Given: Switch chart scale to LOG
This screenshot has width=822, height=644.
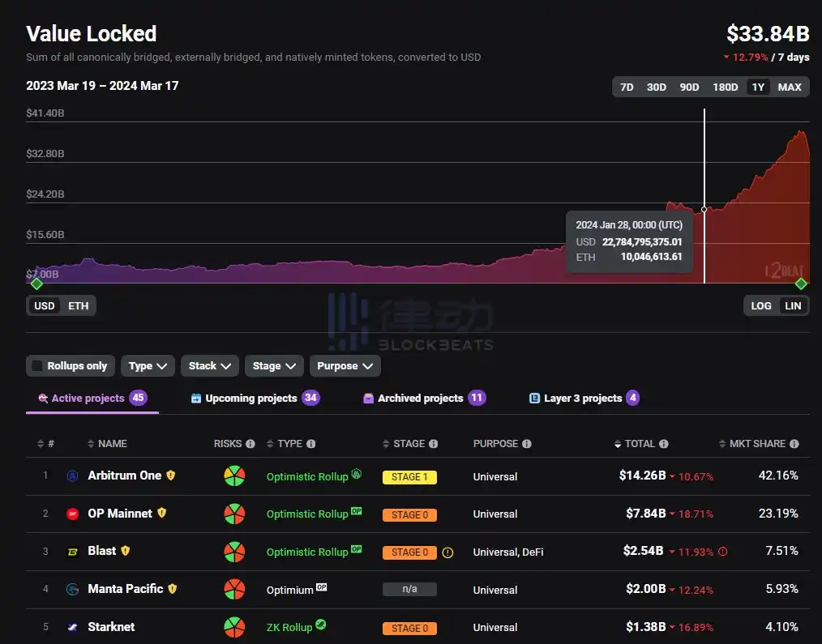Looking at the screenshot, I should point(760,305).
